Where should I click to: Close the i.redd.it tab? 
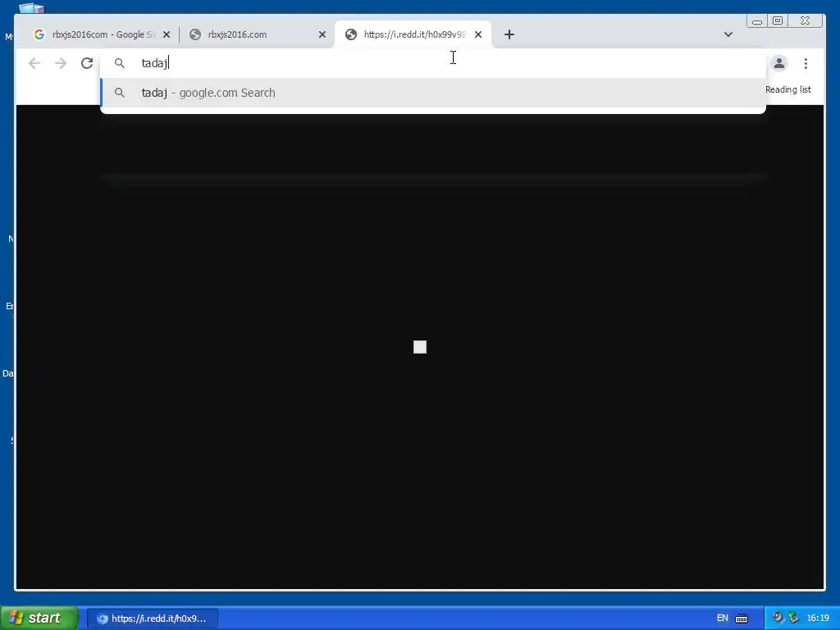[478, 34]
